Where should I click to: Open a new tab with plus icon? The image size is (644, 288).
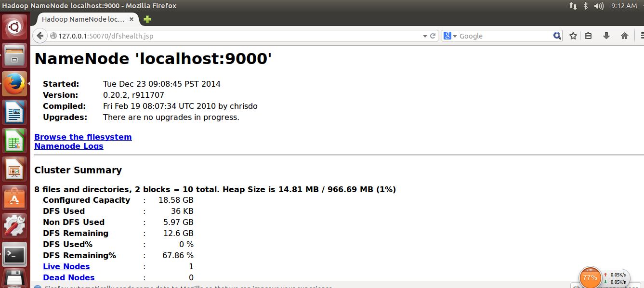pos(147,19)
